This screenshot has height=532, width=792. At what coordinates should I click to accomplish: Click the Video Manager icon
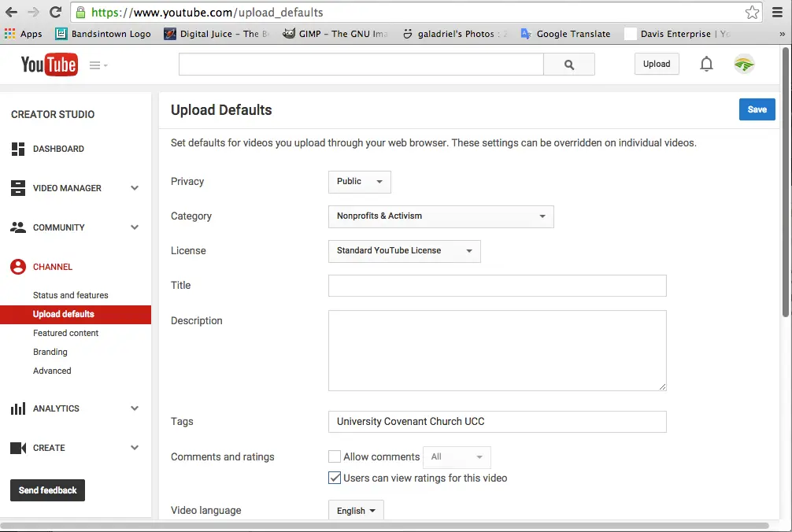[x=18, y=188]
